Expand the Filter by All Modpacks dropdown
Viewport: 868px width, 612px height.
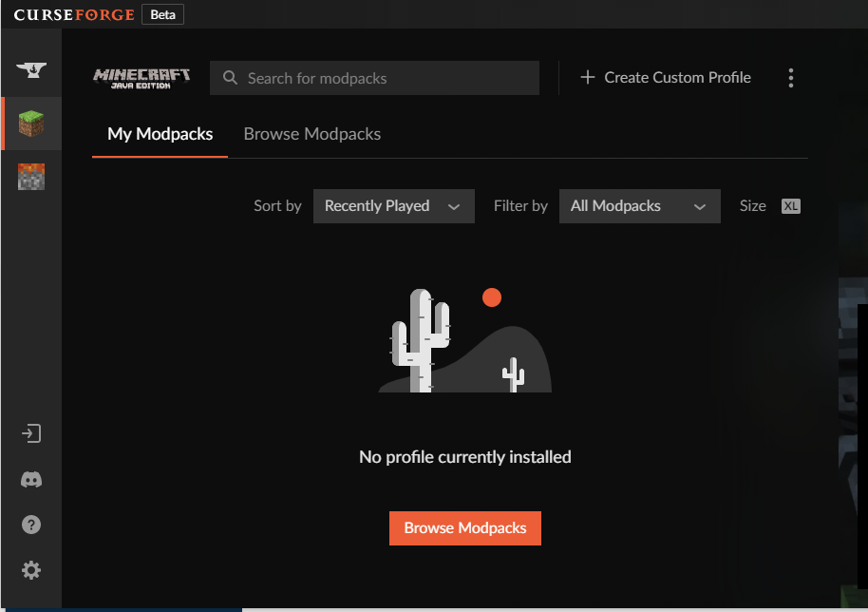(639, 205)
